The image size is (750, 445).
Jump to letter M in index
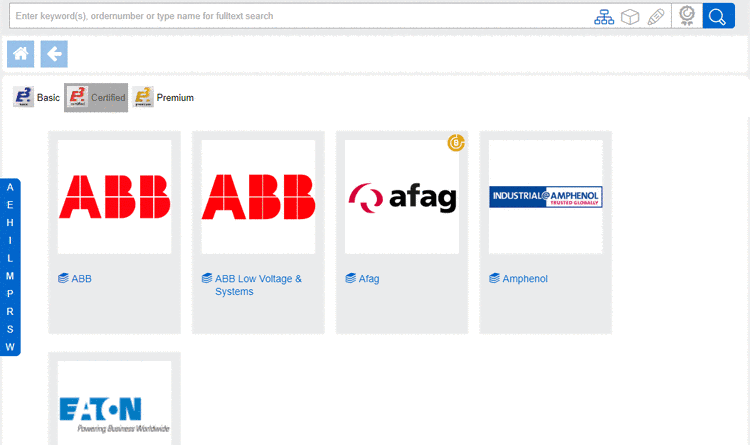(10, 276)
